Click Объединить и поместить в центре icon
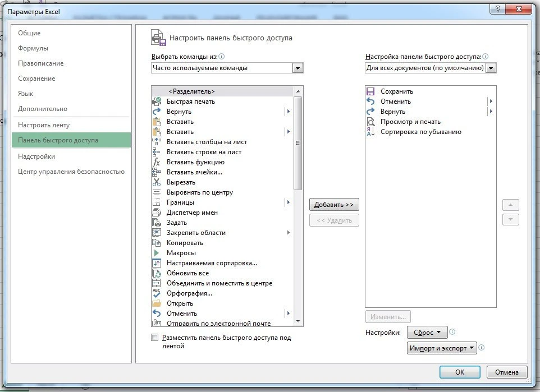 [157, 283]
